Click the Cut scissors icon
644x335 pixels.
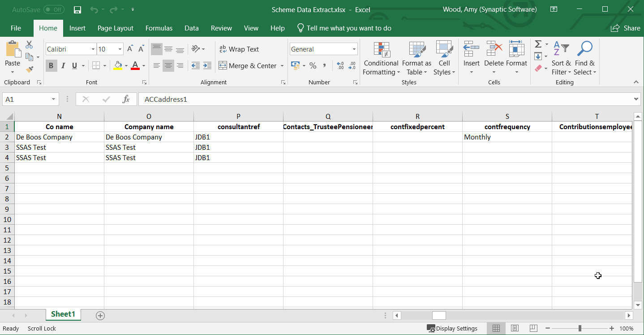pyautogui.click(x=30, y=45)
